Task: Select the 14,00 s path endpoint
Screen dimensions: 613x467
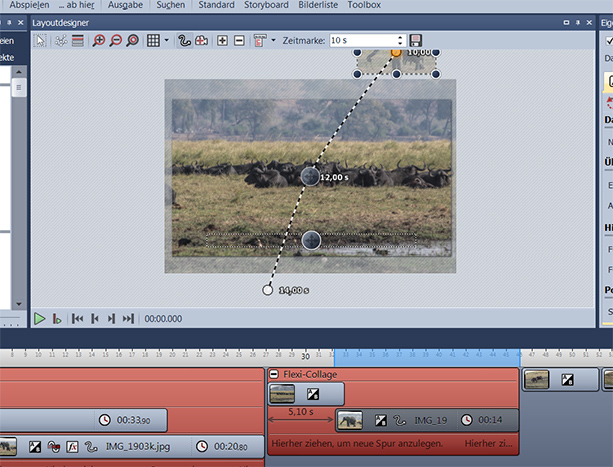Action: coord(267,290)
